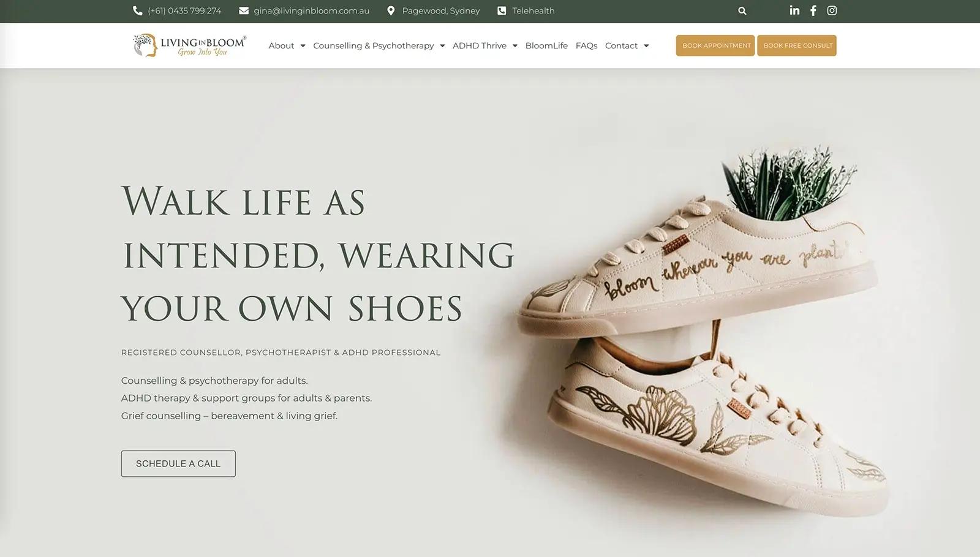Click the gina@livinginbloom.com.au email link
The image size is (980, 557).
pyautogui.click(x=311, y=10)
